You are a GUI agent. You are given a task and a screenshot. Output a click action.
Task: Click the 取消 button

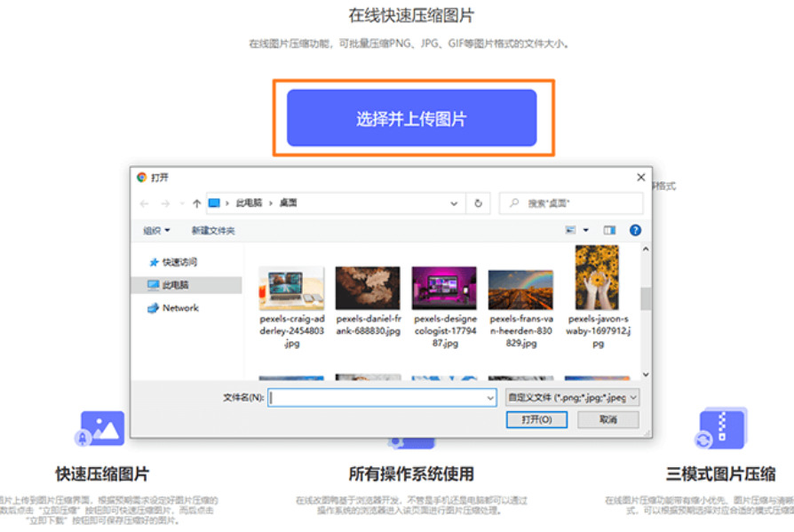(608, 419)
